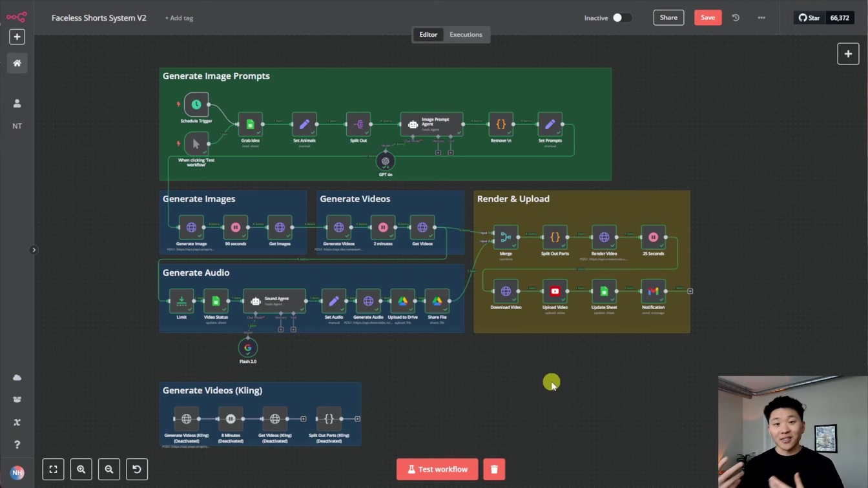Open the Split Out node
The height and width of the screenshot is (488, 868).
point(358,124)
